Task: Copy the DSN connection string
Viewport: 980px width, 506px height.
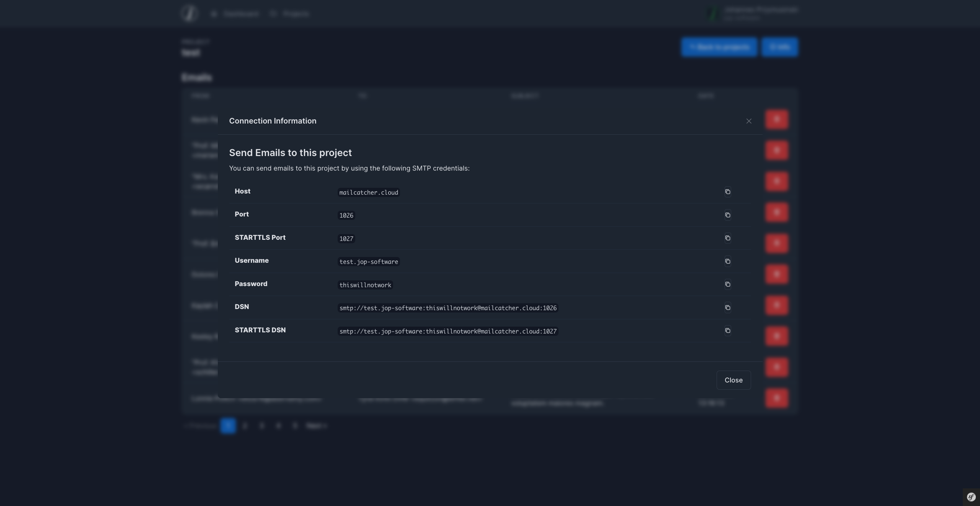Action: (728, 308)
